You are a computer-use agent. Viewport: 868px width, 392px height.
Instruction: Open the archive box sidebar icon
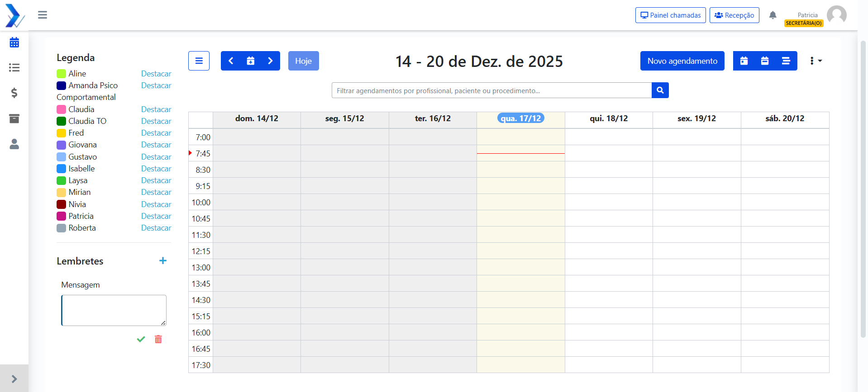[x=14, y=118]
